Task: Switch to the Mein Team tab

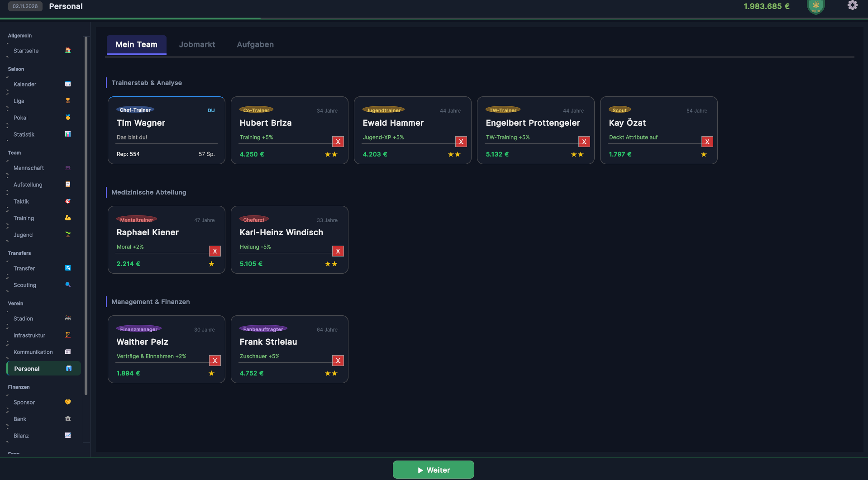Action: click(x=137, y=44)
